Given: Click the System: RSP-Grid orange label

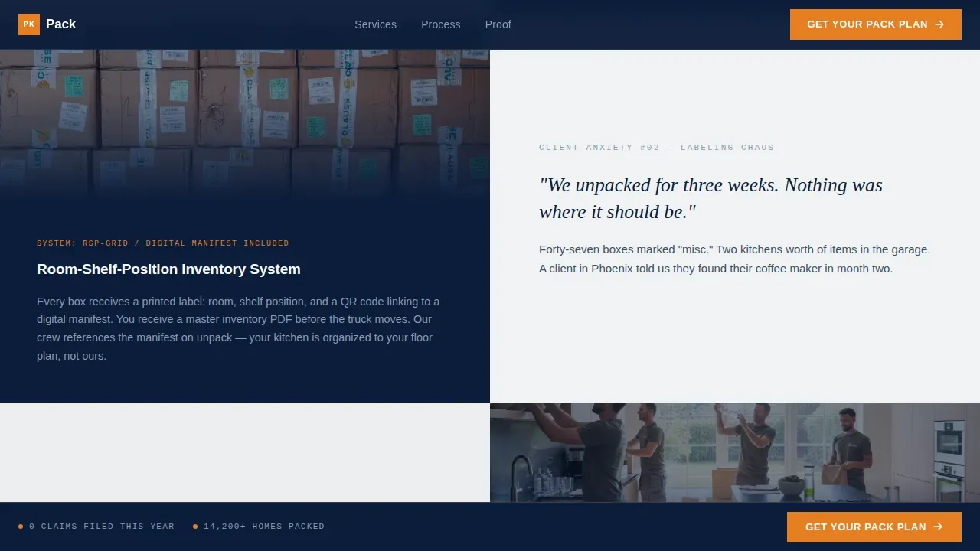Looking at the screenshot, I should (163, 243).
